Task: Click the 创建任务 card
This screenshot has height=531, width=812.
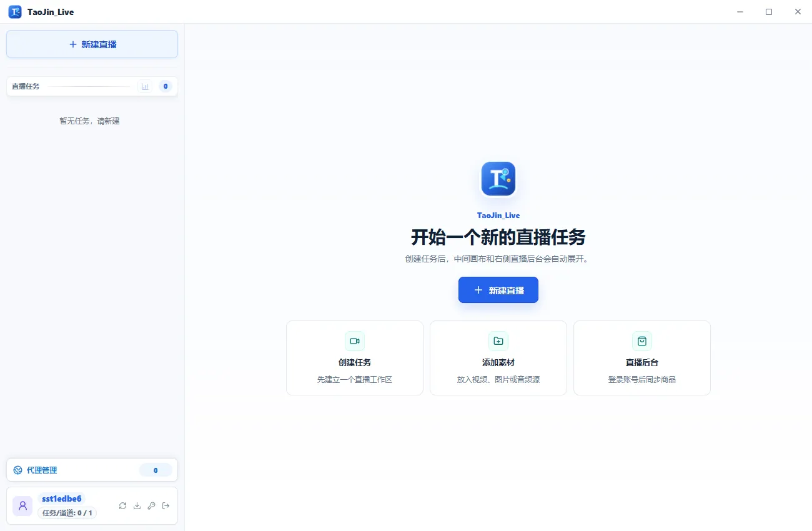Action: [x=355, y=358]
